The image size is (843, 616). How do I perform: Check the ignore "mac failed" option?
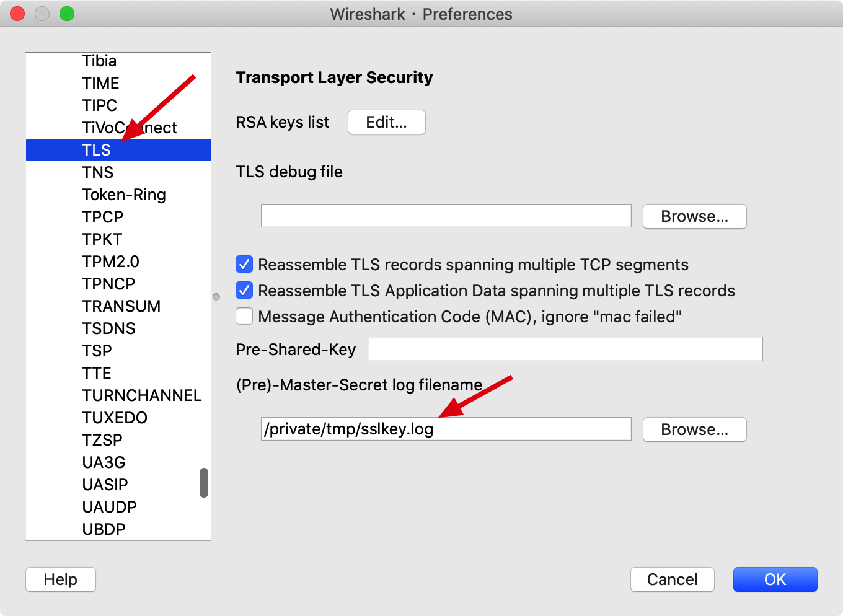click(x=244, y=317)
